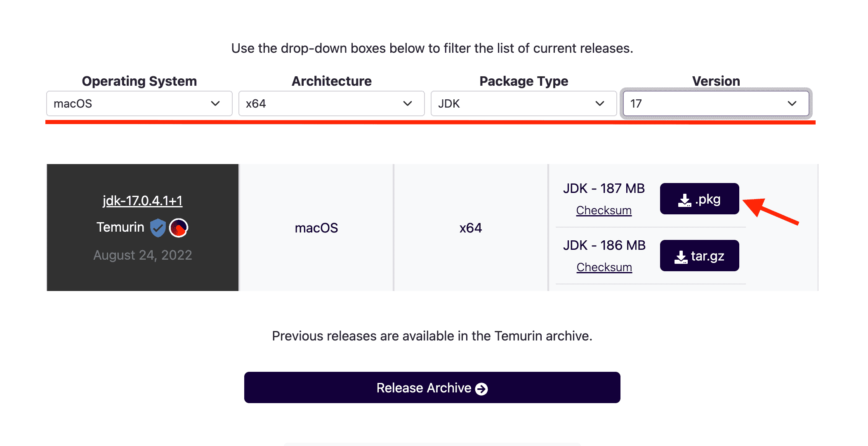Open the jdk-17.0.4.1+1 release link
Image resolution: width=868 pixels, height=446 pixels.
143,200
